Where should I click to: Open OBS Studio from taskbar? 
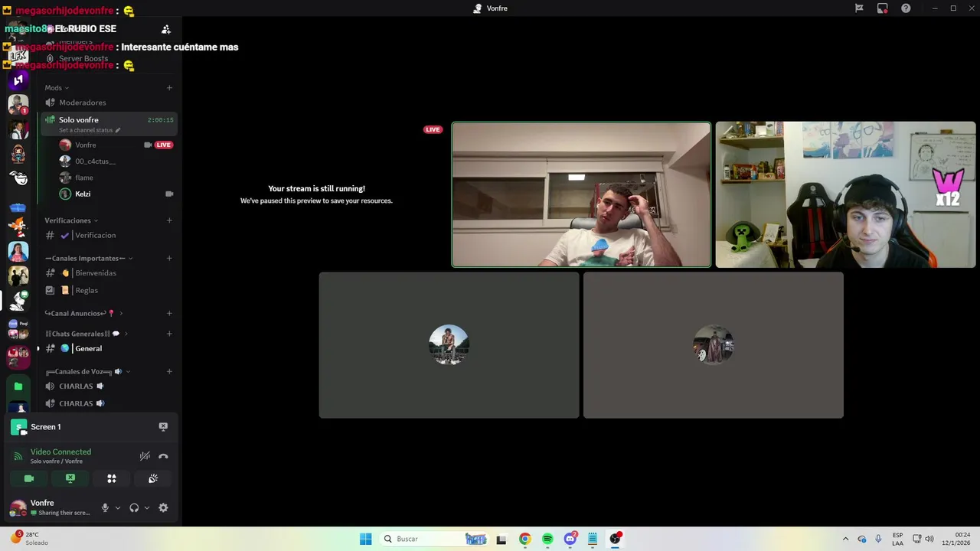(616, 539)
